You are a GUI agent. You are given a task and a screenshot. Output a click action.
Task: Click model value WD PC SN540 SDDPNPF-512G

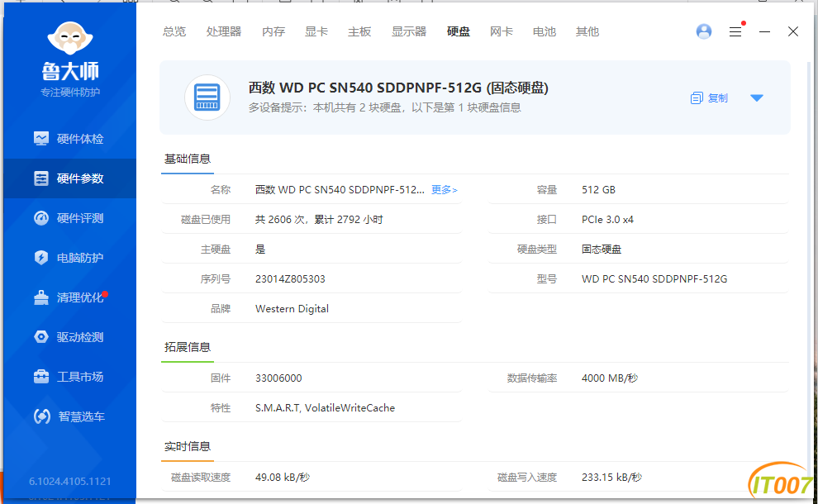[654, 279]
